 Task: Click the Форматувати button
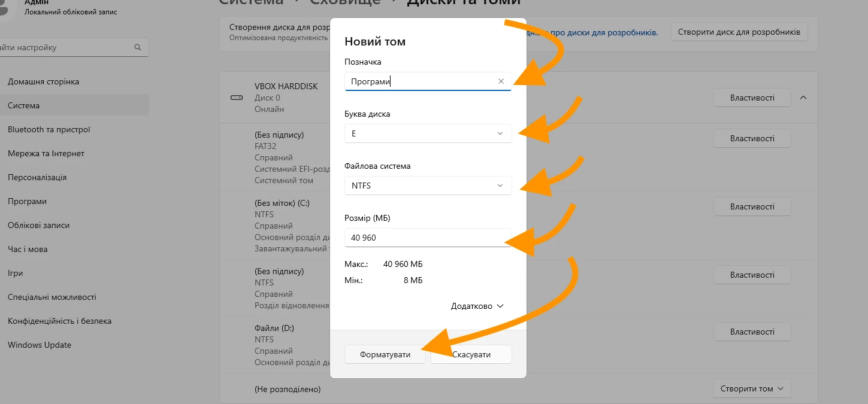tap(385, 354)
